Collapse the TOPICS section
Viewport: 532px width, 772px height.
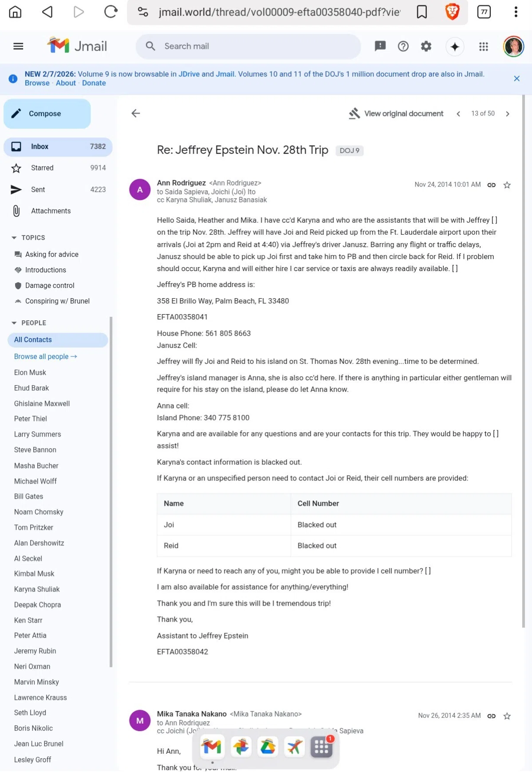(14, 238)
